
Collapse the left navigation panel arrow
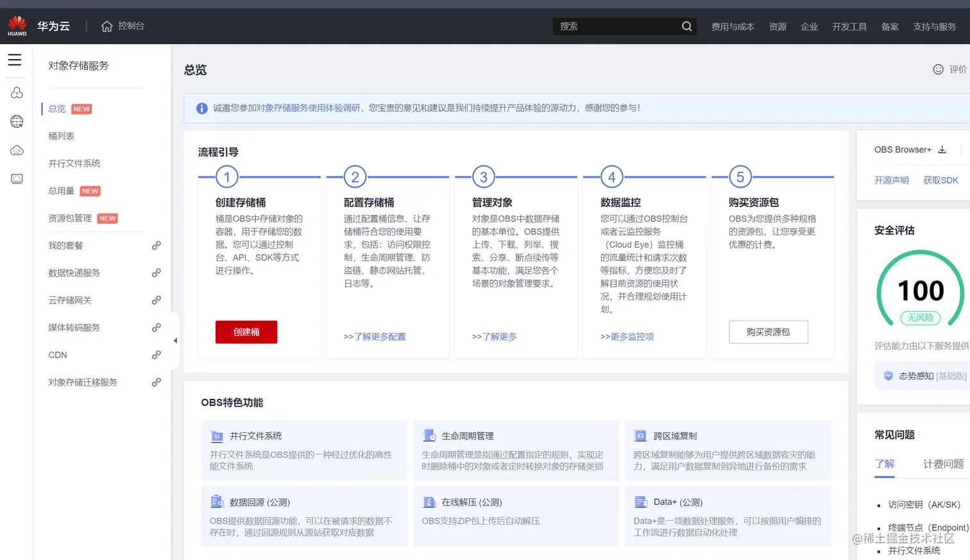point(175,341)
